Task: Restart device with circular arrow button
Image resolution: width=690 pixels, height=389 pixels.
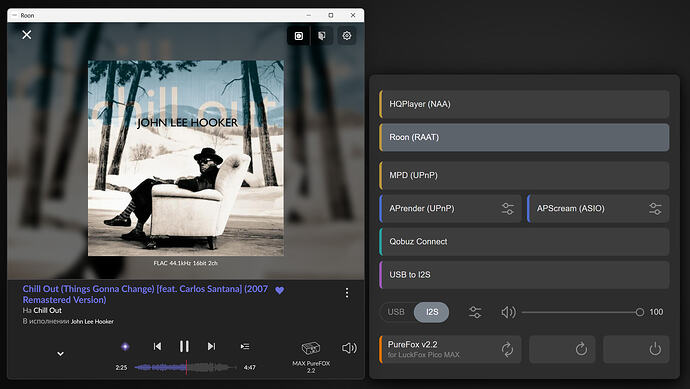Action: coord(562,349)
